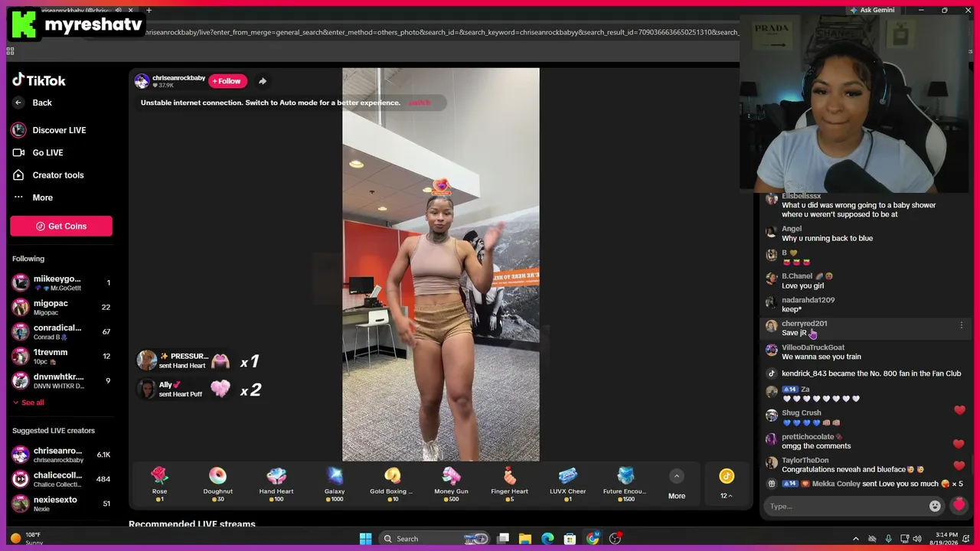Open 1trevmm live stream
This screenshot has height=551, width=980.
click(x=61, y=357)
